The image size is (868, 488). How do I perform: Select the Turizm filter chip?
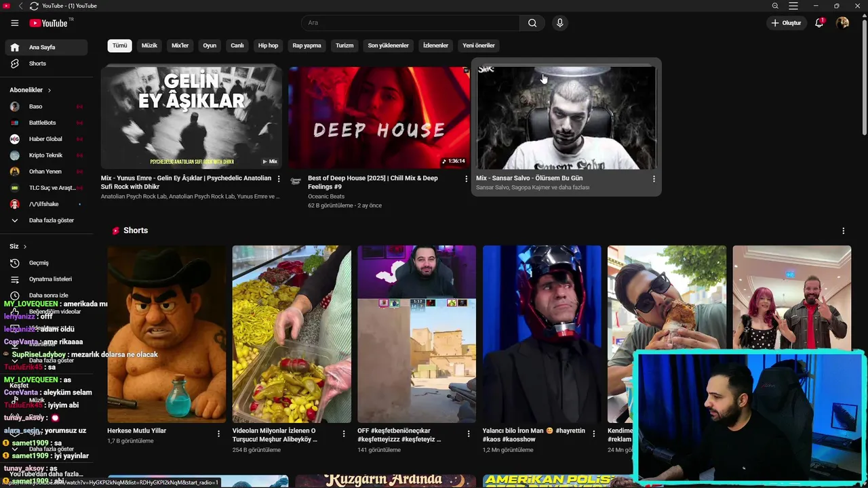[344, 45]
